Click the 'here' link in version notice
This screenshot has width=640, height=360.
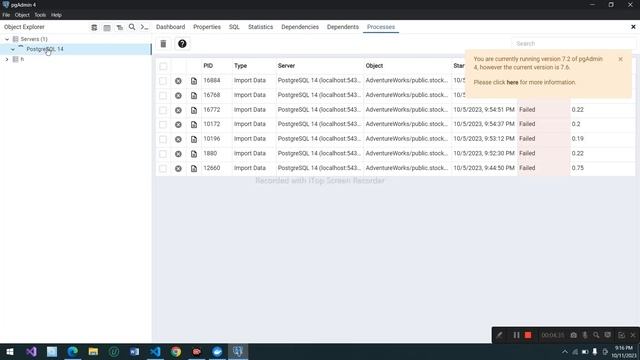point(512,82)
